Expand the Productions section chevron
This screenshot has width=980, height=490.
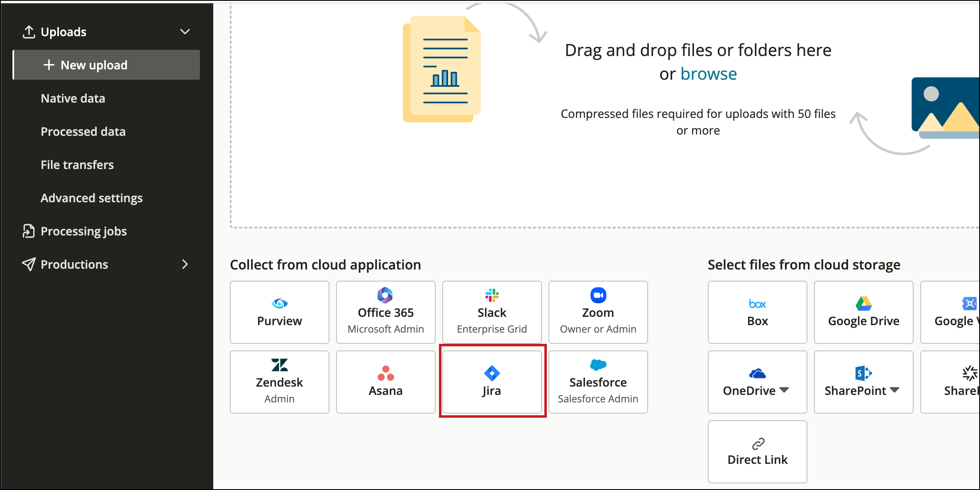[185, 264]
